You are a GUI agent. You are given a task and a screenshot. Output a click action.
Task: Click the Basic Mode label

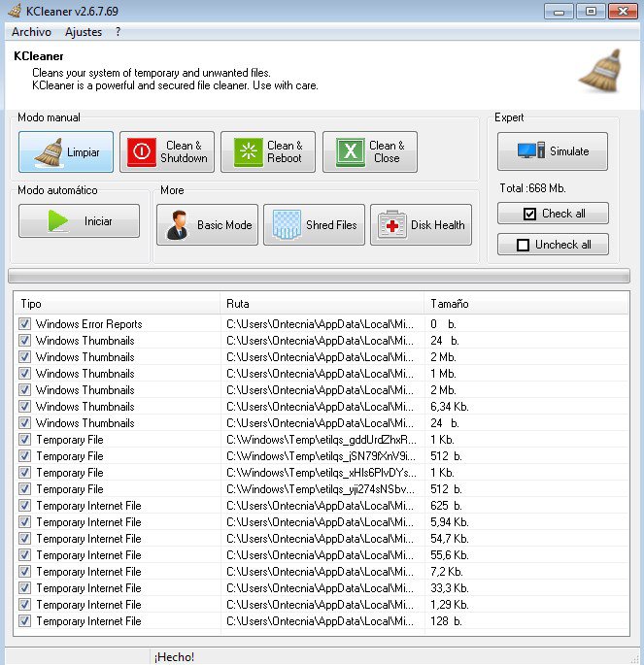(x=224, y=225)
